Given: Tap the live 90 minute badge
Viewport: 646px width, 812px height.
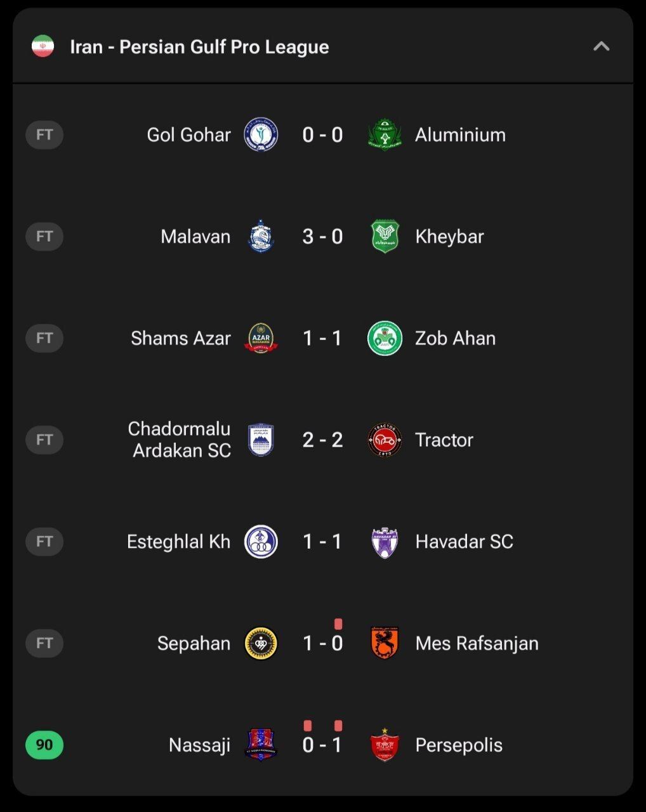Looking at the screenshot, I should (x=44, y=745).
